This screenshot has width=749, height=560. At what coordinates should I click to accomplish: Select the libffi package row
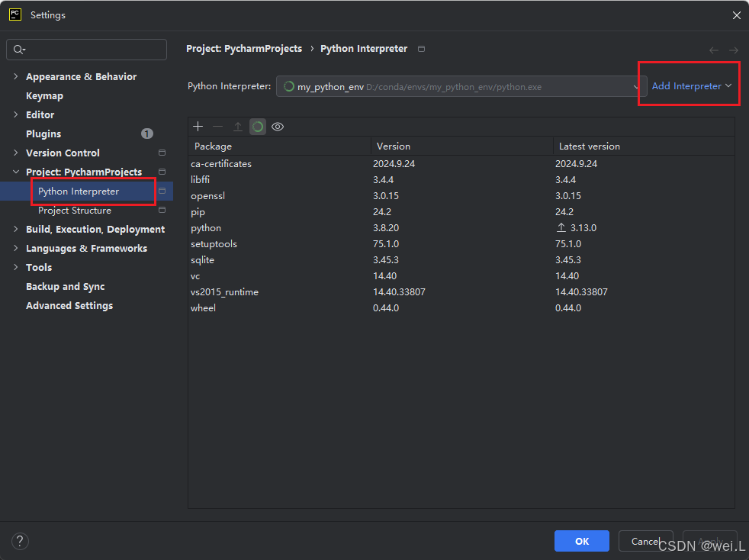[x=461, y=179]
